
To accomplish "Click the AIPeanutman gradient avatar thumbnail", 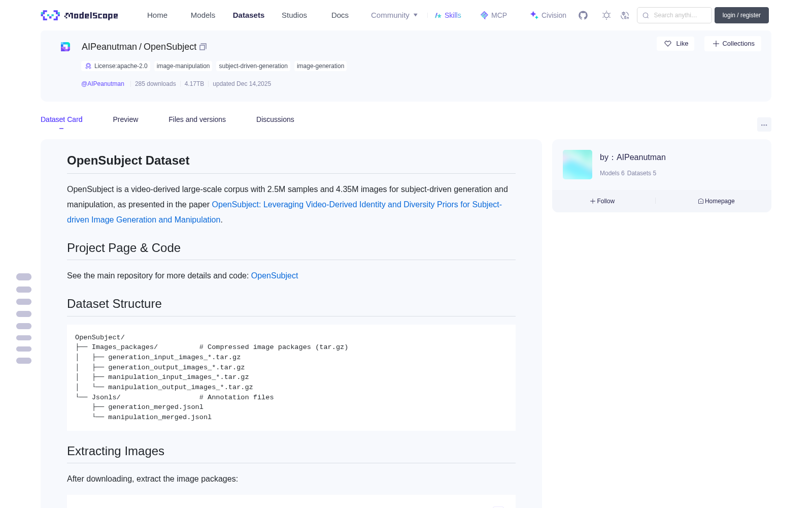I will [x=578, y=165].
